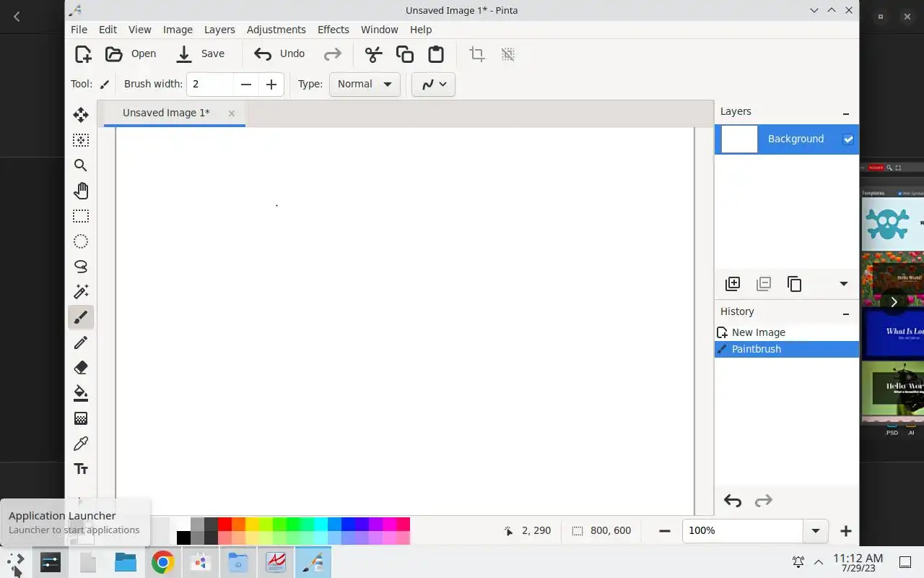Click undo arrow in History panel

click(733, 501)
